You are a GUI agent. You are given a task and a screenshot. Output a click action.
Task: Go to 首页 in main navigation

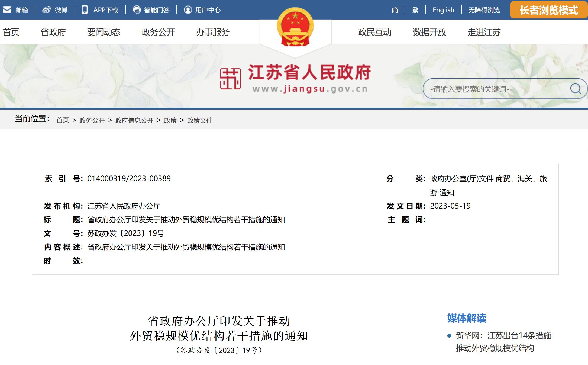point(11,32)
